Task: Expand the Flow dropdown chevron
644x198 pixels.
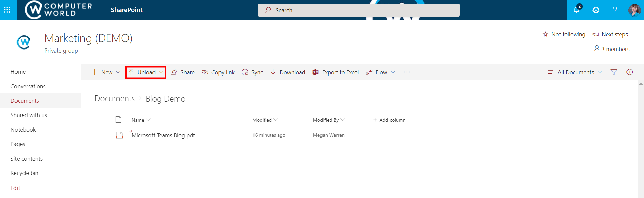Action: [x=393, y=72]
